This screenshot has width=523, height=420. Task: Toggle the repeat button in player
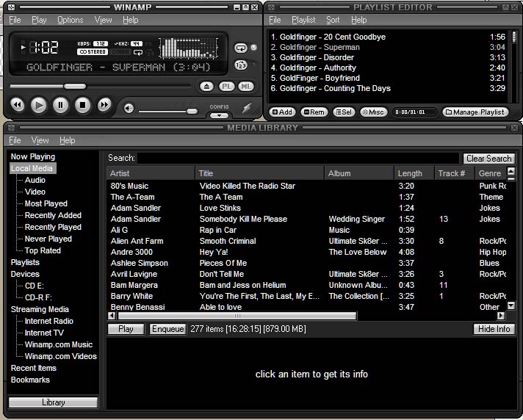pos(241,48)
